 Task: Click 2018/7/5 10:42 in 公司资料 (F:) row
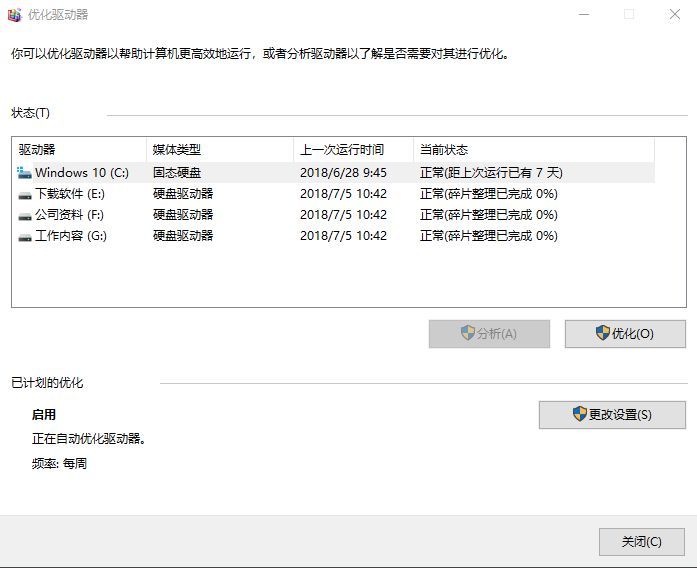pos(343,215)
